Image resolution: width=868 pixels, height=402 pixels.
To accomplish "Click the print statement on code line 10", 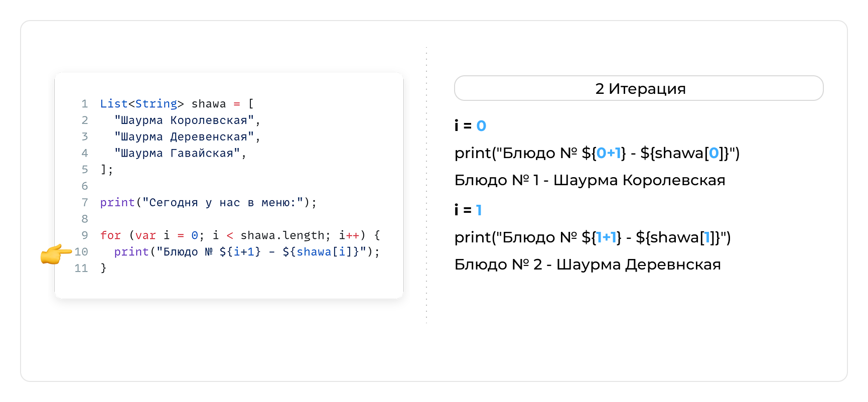I will [x=246, y=252].
